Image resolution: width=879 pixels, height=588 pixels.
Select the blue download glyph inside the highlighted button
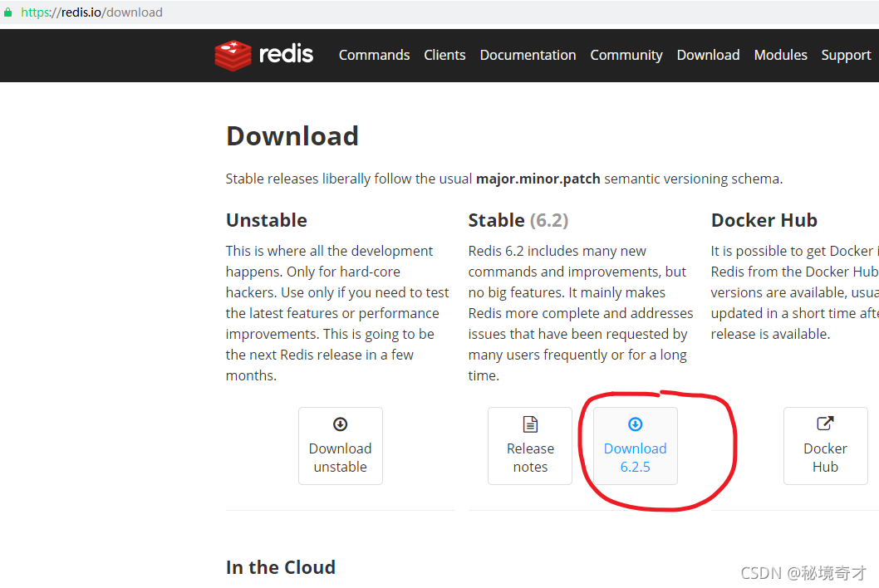point(635,424)
